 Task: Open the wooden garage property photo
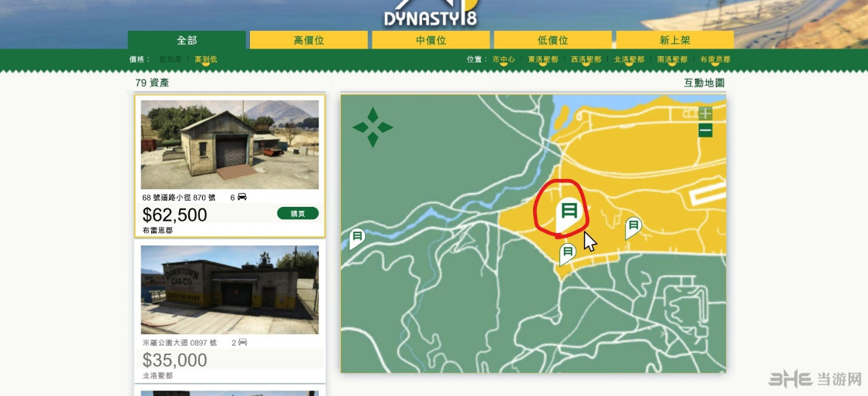click(230, 144)
